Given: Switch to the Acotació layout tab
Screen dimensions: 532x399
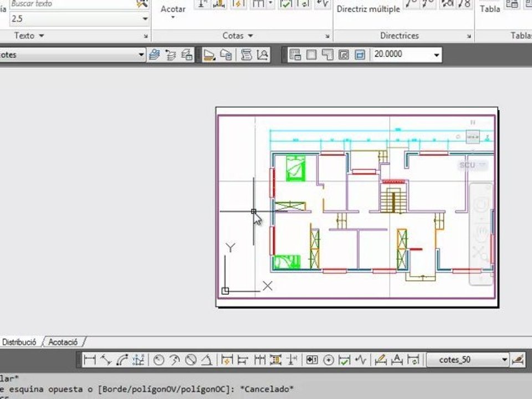Looking at the screenshot, I should (63, 342).
